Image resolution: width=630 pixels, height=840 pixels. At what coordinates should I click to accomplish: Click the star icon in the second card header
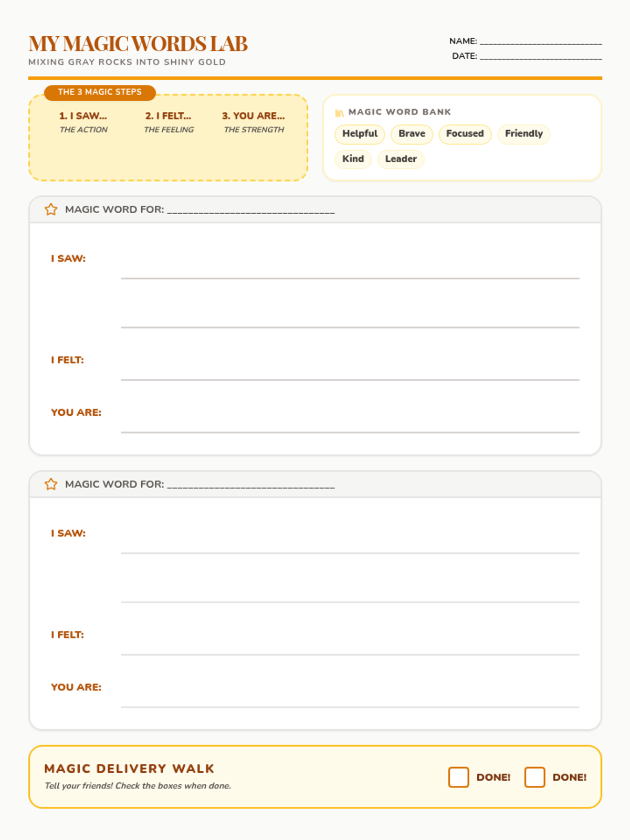(x=51, y=484)
